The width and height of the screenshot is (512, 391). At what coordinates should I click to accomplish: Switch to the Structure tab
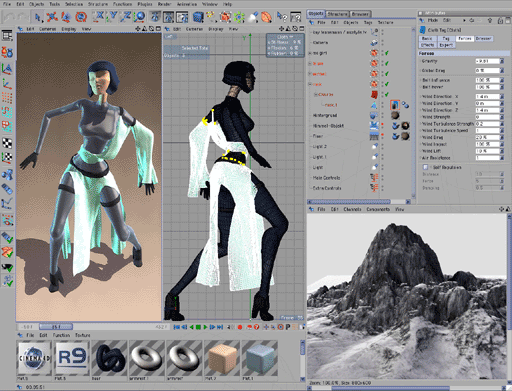337,14
